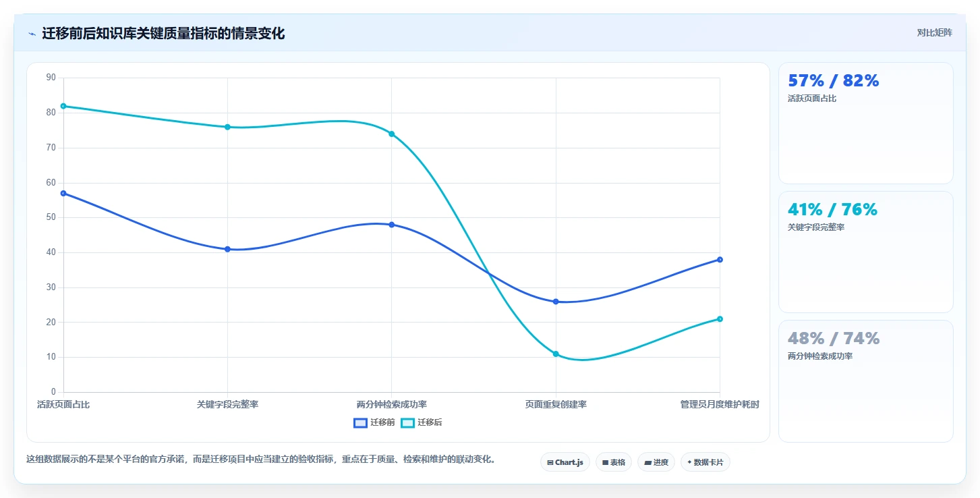Click the 迁移后 point at 关键字段完整率 (76)
The width and height of the screenshot is (980, 498).
click(x=227, y=127)
